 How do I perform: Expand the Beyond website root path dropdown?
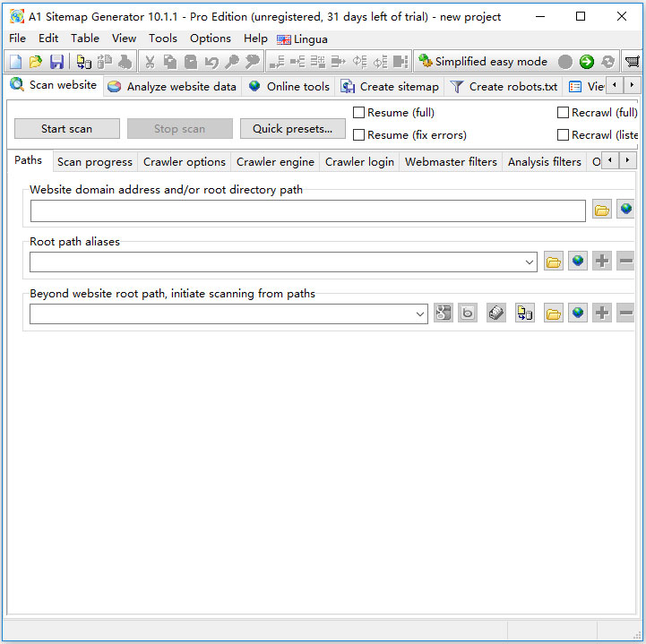(x=420, y=314)
